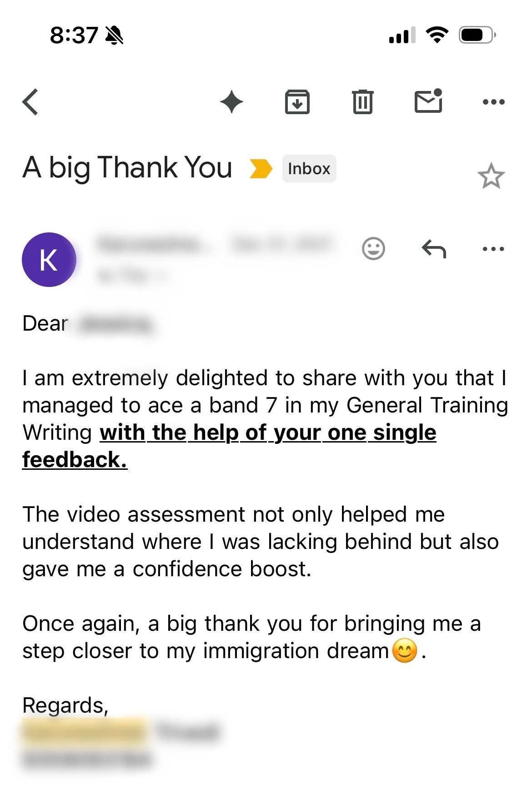The image size is (532, 795).
Task: Open the message's three-dot overflow menu
Action: pos(493,249)
